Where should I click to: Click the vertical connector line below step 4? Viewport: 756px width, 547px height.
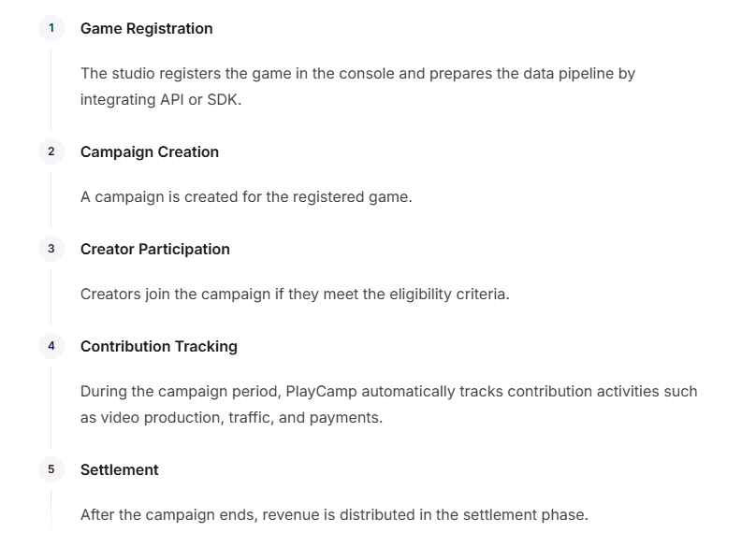tap(51, 408)
